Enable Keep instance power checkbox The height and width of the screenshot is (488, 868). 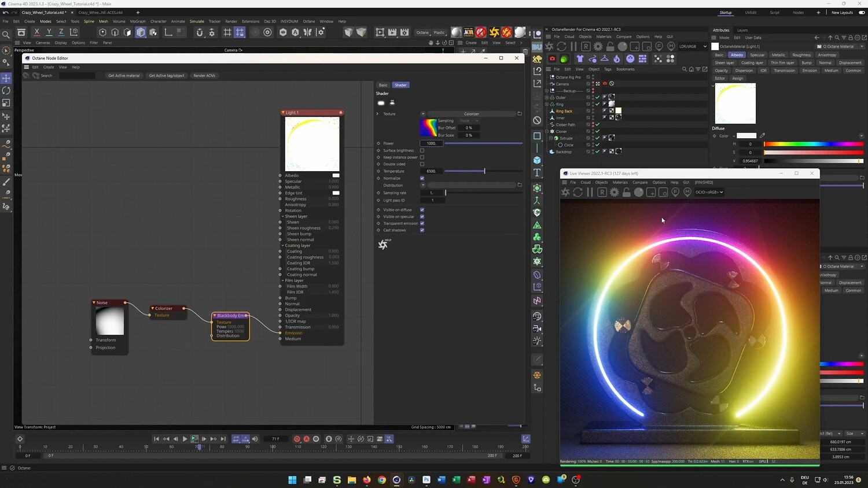[x=422, y=157]
